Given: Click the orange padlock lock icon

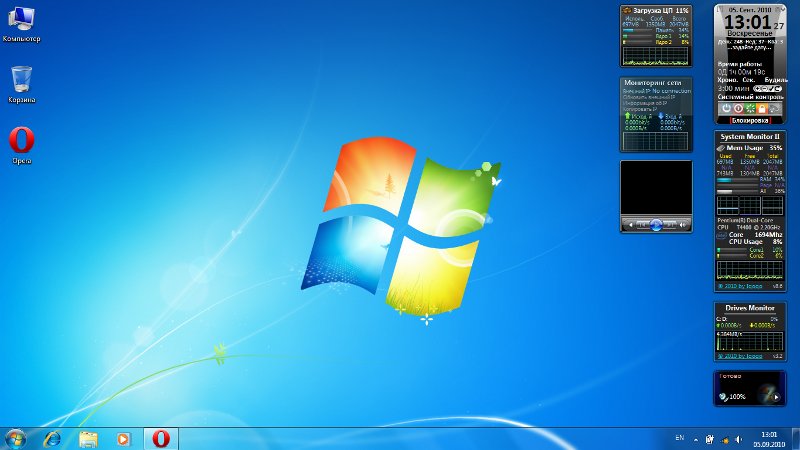Looking at the screenshot, I should [762, 108].
